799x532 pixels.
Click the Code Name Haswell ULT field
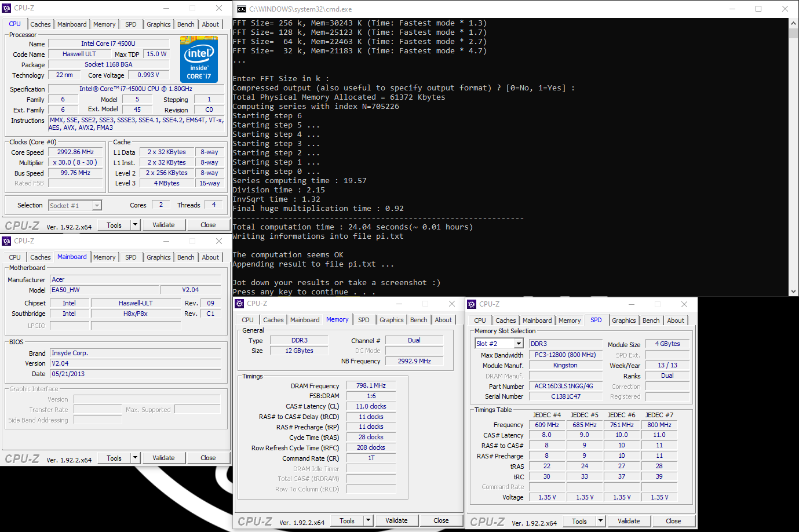click(x=79, y=54)
